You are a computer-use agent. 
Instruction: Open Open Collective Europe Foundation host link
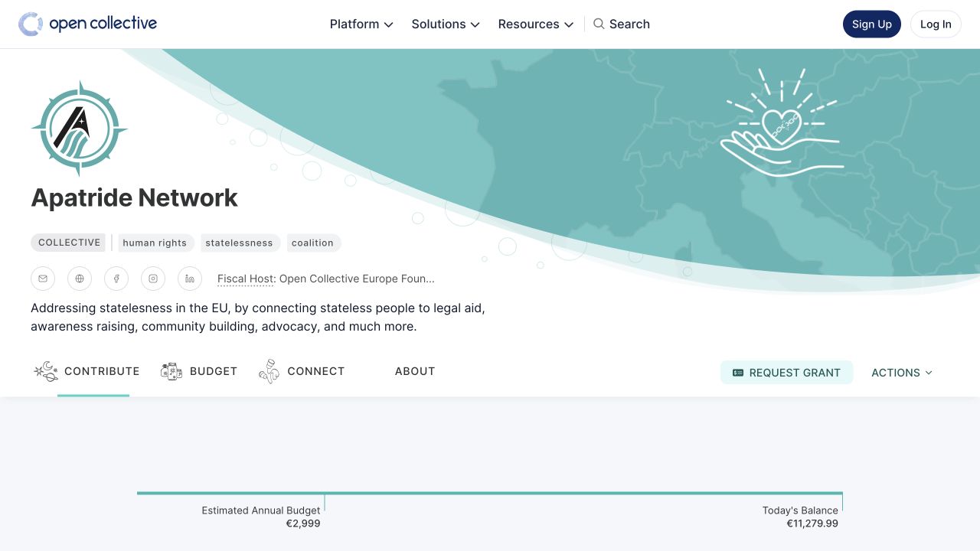[x=357, y=279]
